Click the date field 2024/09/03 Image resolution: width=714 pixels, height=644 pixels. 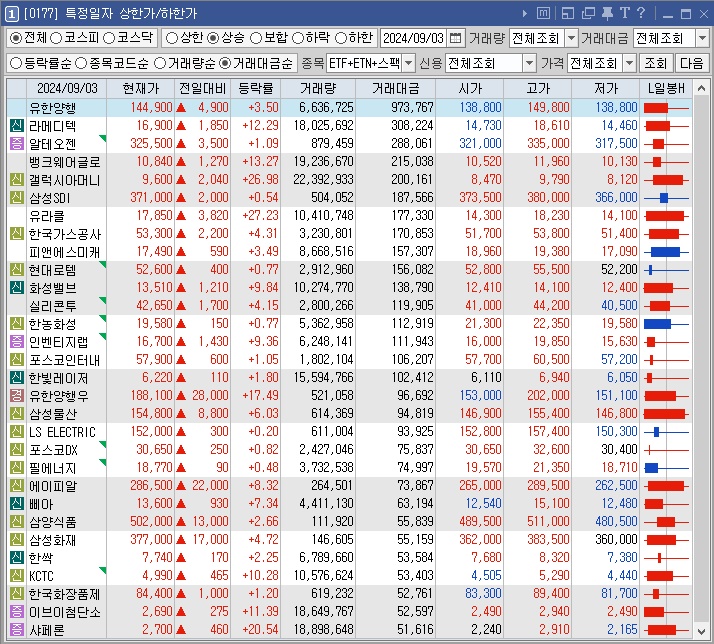(x=413, y=38)
